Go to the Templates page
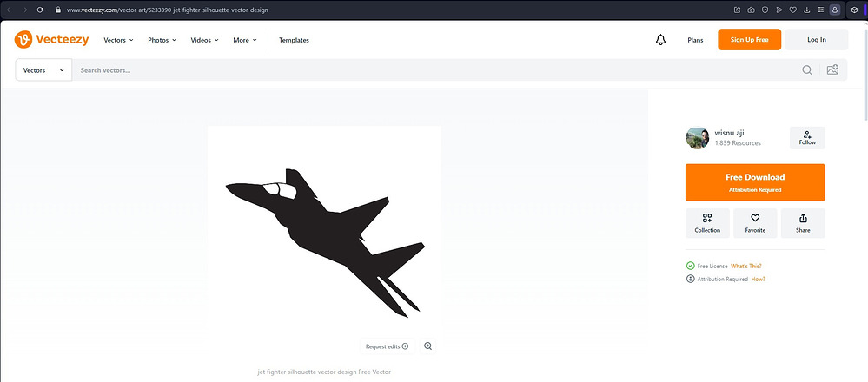 point(294,40)
